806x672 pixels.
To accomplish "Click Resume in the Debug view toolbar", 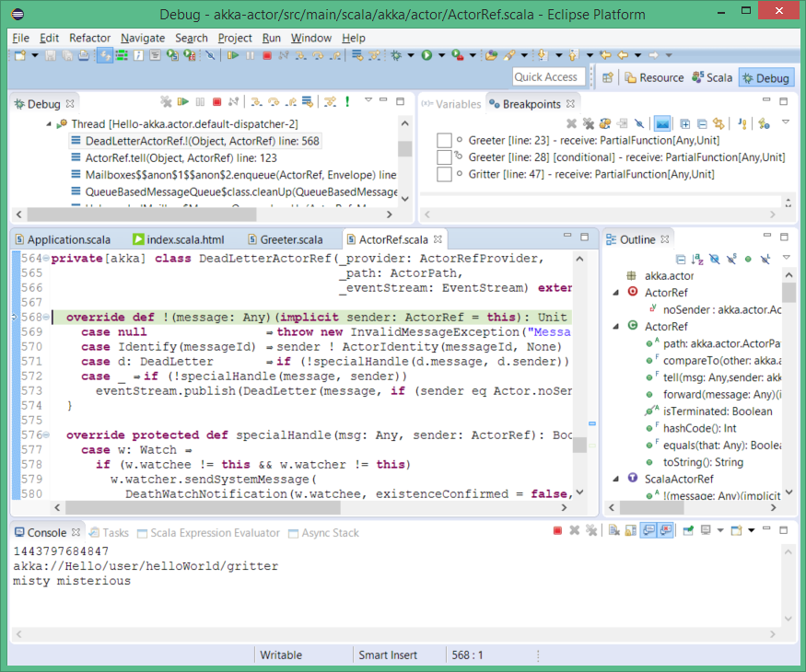I will (x=183, y=102).
